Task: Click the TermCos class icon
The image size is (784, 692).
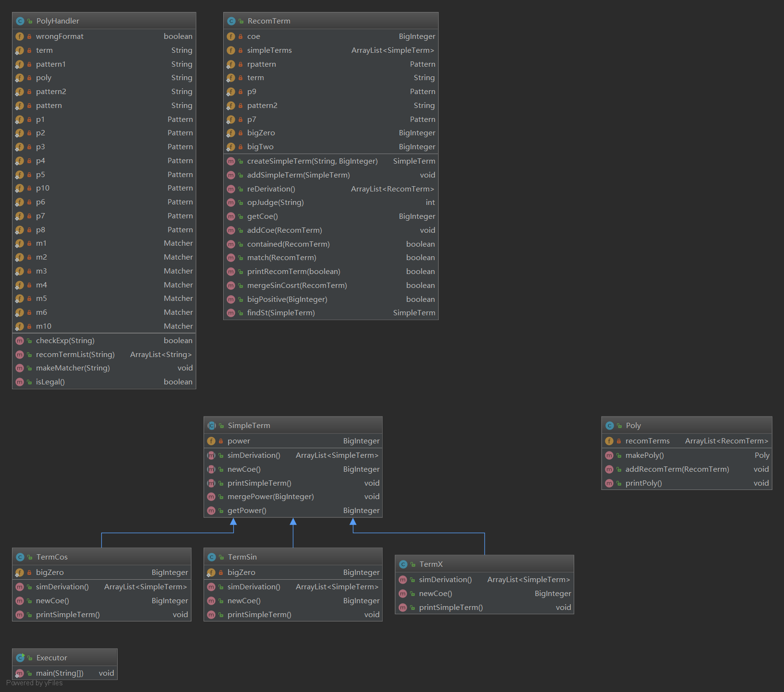Action: click(20, 557)
